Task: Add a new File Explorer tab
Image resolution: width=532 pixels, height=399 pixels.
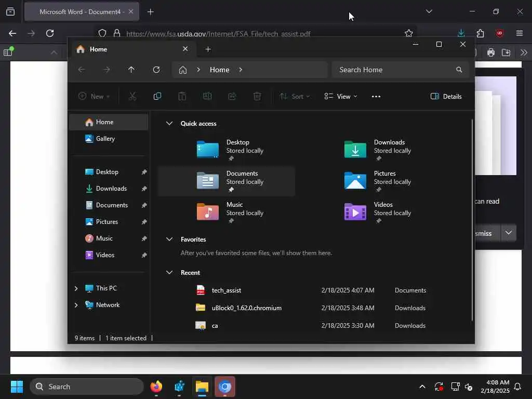Action: point(208,49)
